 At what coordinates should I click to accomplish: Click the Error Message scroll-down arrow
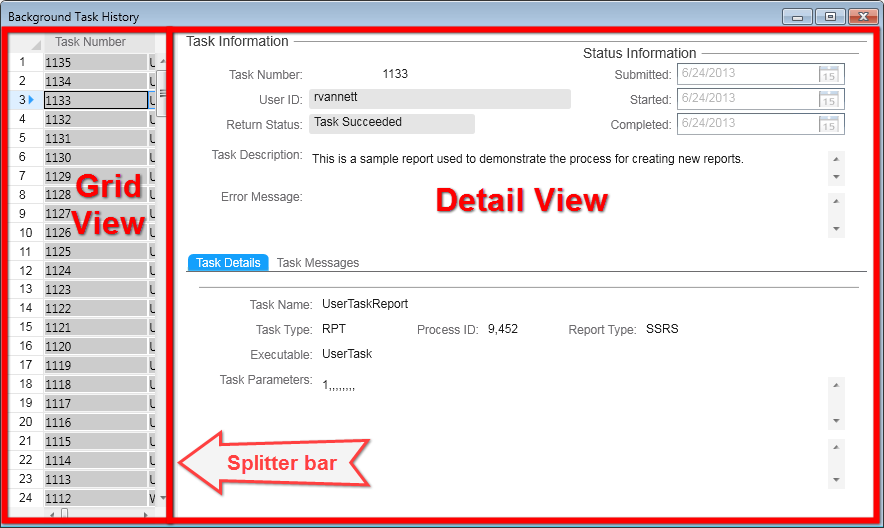click(836, 229)
